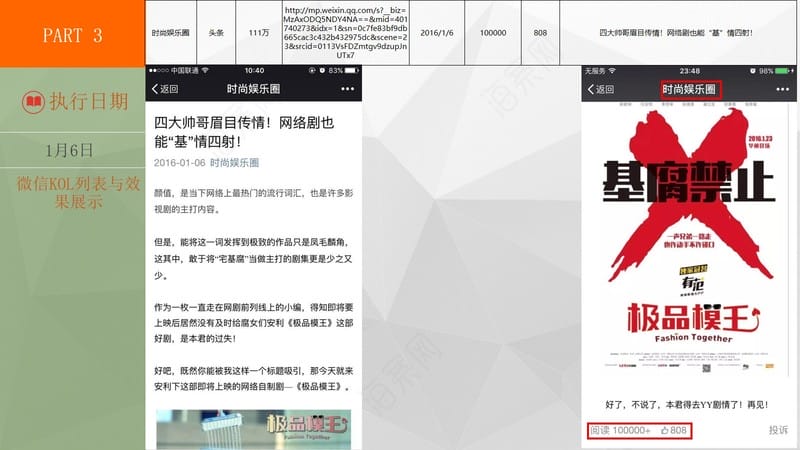
Task: Select the 100000 table cell
Action: 493,33
